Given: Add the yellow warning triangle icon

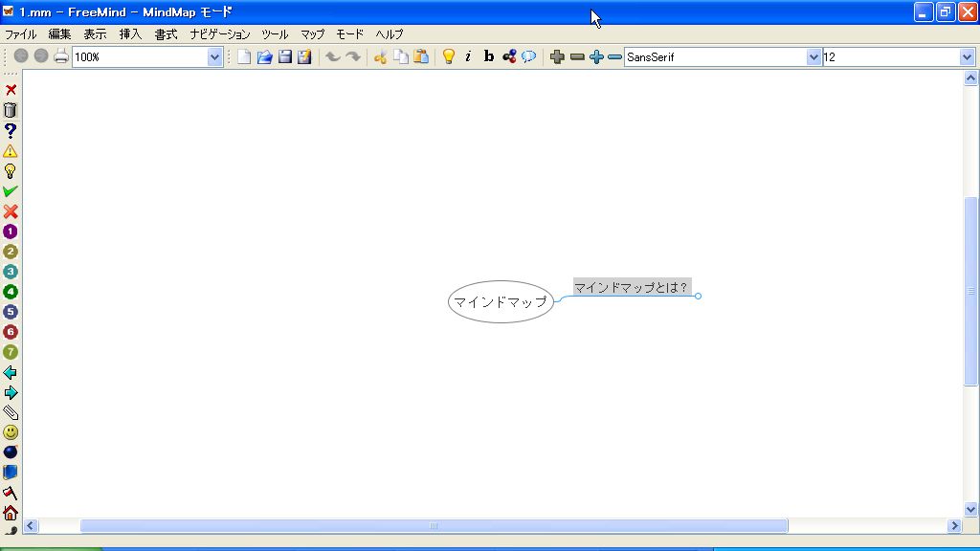Looking at the screenshot, I should tap(10, 151).
